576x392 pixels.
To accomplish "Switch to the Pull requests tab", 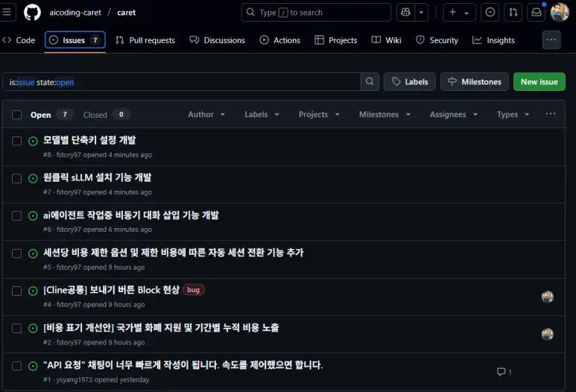I will click(145, 40).
